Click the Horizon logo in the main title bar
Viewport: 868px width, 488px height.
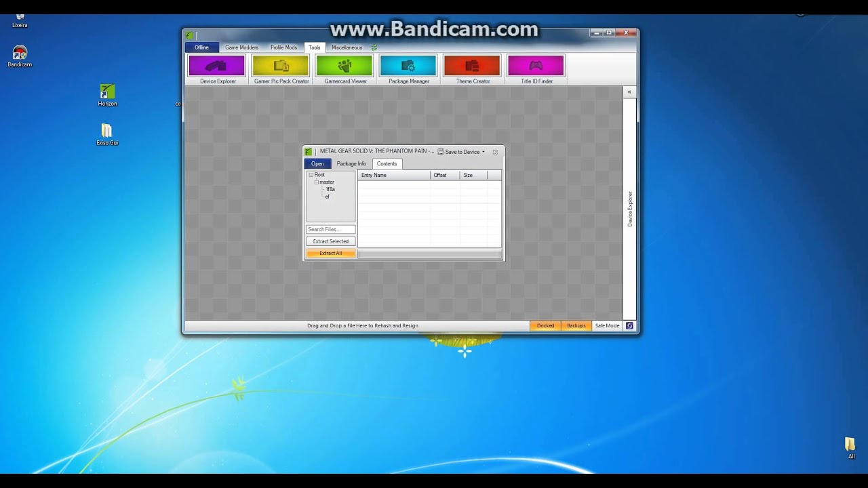[190, 35]
